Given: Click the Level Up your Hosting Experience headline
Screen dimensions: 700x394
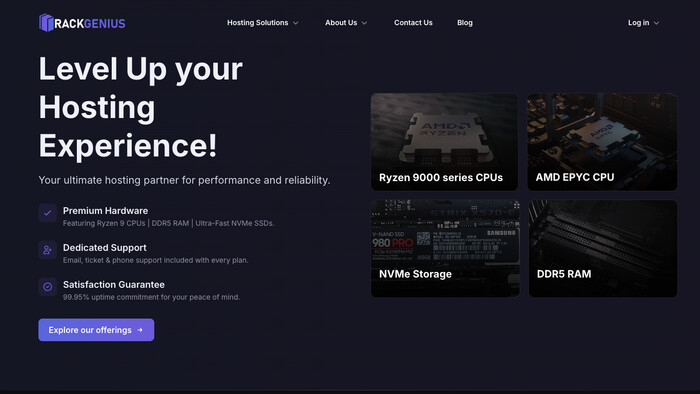Looking at the screenshot, I should point(141,107).
